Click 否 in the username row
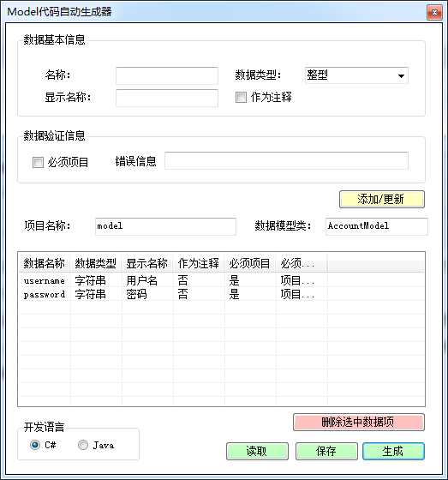The width and height of the screenshot is (448, 480). pos(183,280)
